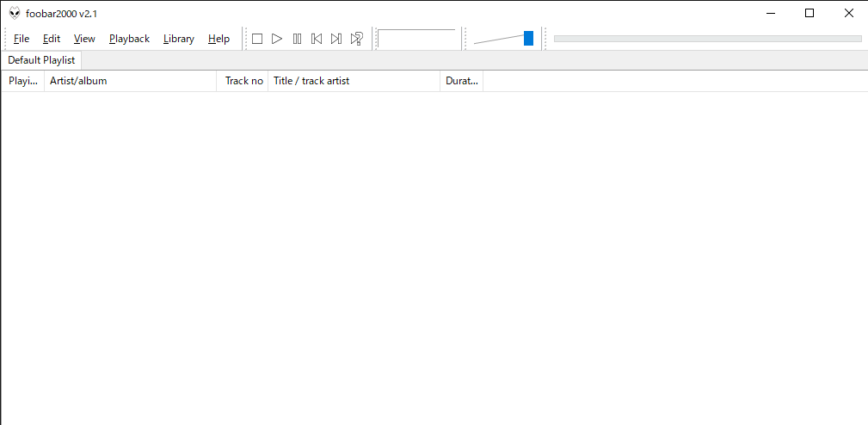Minimize the foobar2000 window
Viewport: 868px width, 425px height.
(x=771, y=13)
